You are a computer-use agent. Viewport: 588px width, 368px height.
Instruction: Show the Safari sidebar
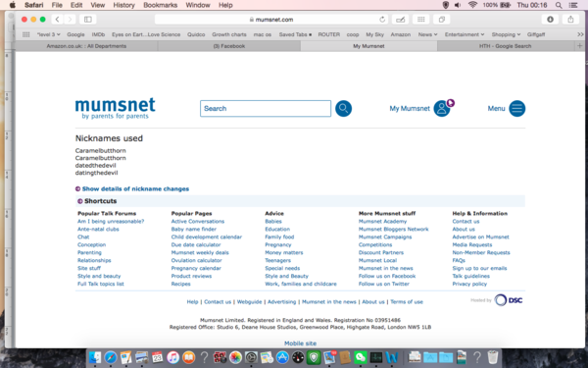[88, 20]
